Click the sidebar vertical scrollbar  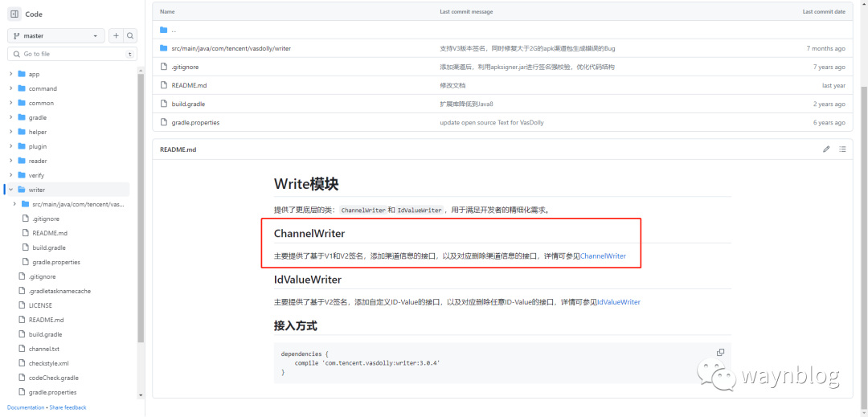point(141,207)
